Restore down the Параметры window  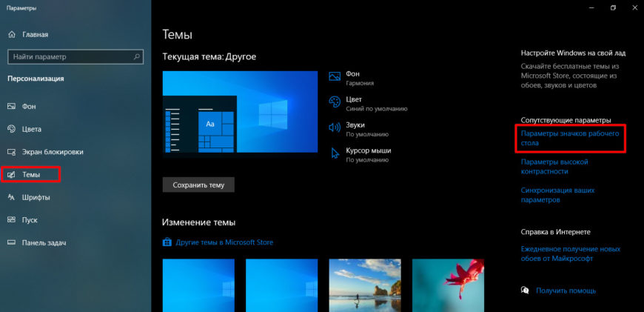[613, 8]
